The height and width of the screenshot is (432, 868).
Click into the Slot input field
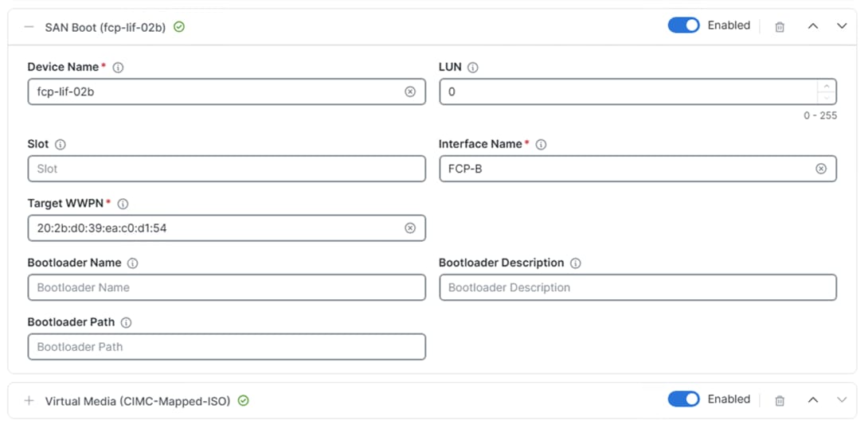click(226, 169)
